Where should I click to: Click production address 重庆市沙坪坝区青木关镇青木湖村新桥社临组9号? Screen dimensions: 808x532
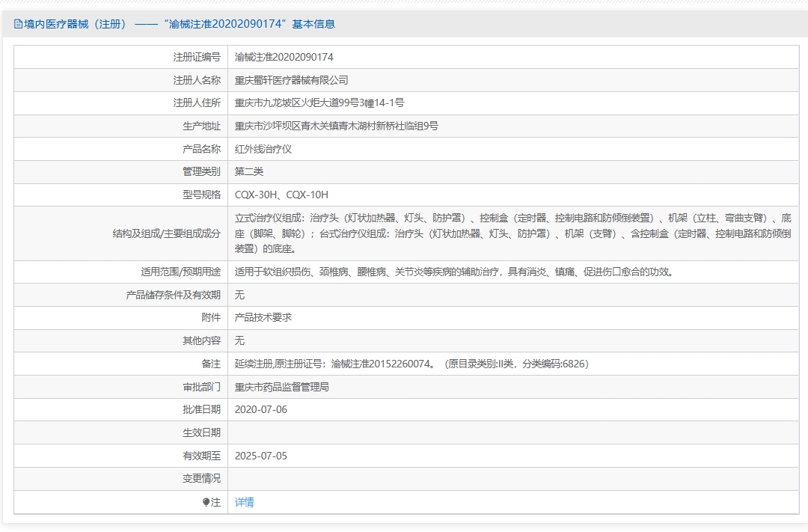[x=337, y=126]
